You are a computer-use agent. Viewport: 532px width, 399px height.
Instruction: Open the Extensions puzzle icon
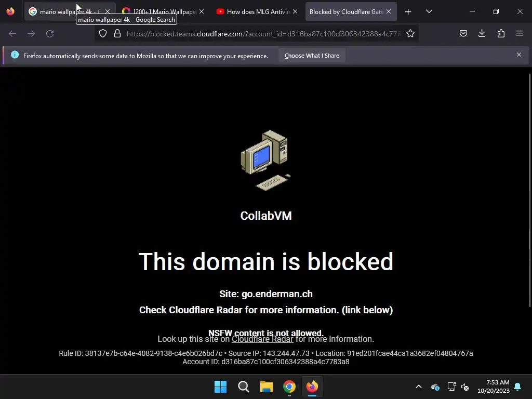point(501,33)
